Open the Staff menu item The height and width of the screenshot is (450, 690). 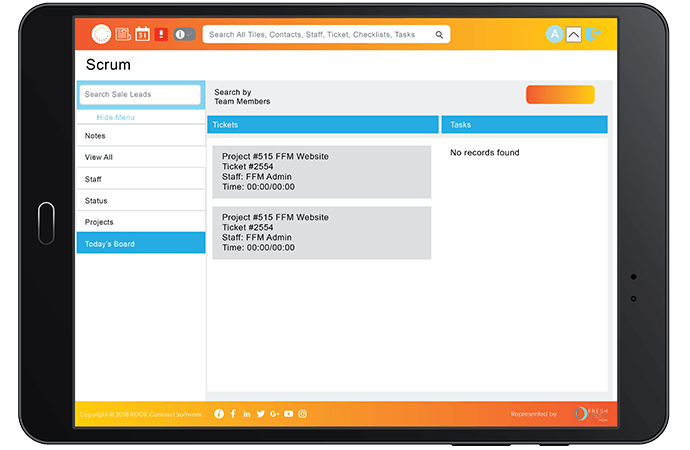(x=141, y=179)
